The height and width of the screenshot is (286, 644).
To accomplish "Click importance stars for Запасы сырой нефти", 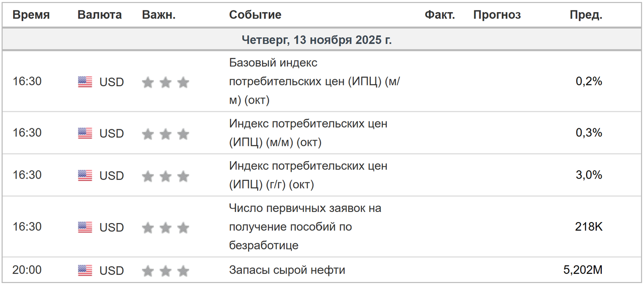I will pyautogui.click(x=166, y=271).
